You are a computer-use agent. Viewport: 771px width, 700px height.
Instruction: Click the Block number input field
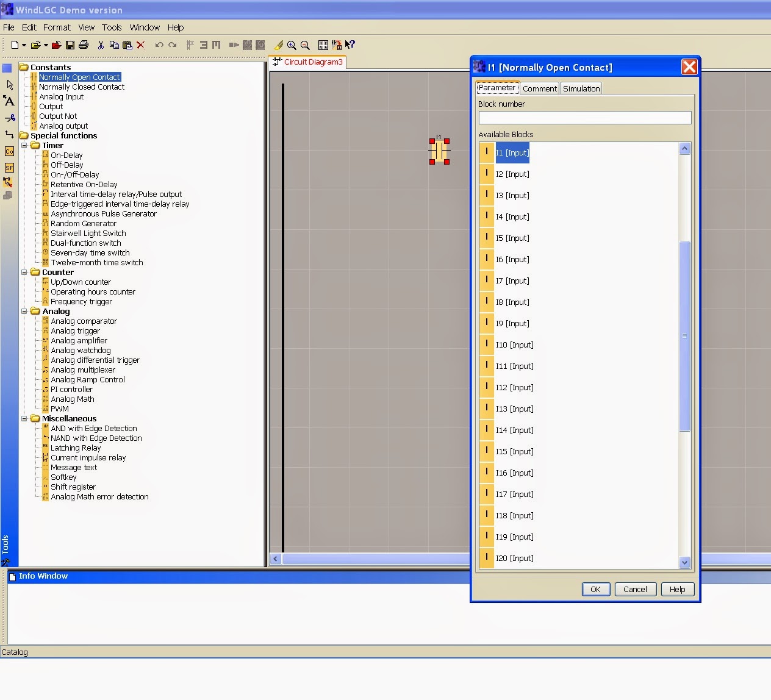(584, 118)
